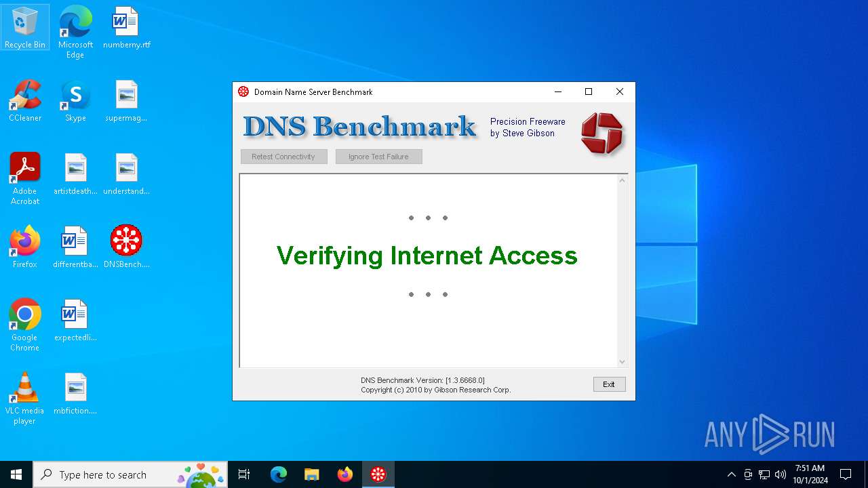Select the expectedli... Word document
The image size is (868, 488).
(x=75, y=321)
